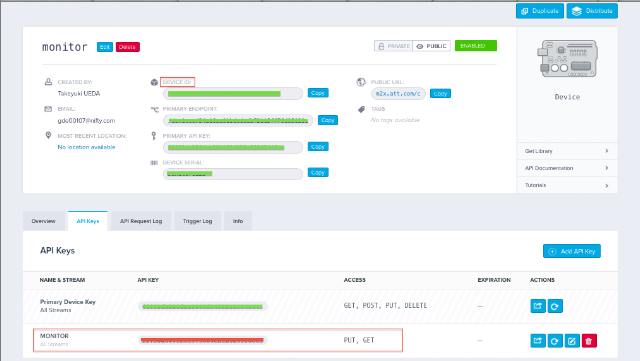The image size is (640, 361).
Task: Click the Add API Key button
Action: [x=572, y=251]
